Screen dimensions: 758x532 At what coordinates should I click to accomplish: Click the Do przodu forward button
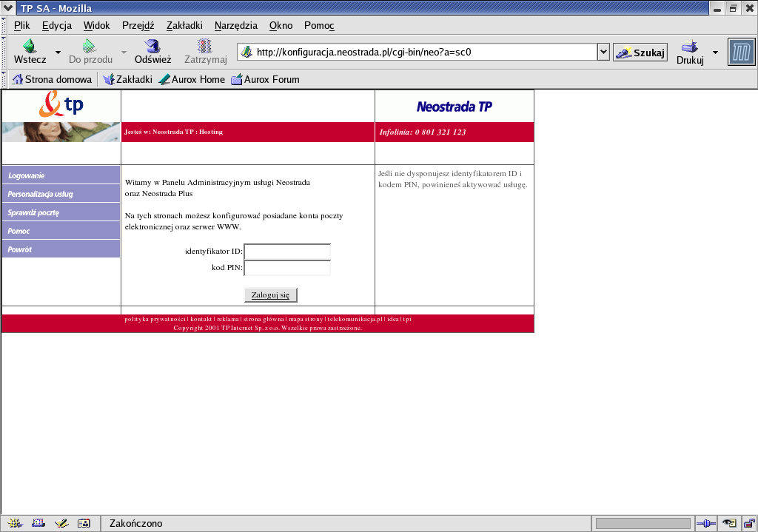90,52
